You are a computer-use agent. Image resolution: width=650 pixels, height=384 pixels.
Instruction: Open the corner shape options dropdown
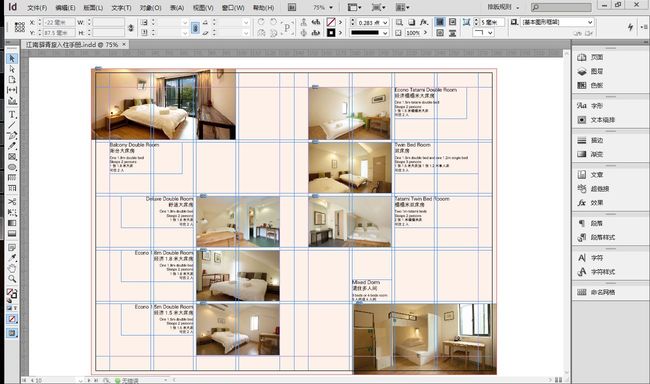point(490,32)
